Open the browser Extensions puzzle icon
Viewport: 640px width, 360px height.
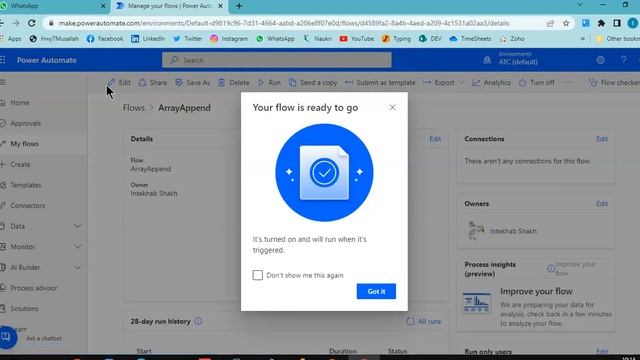(601, 23)
